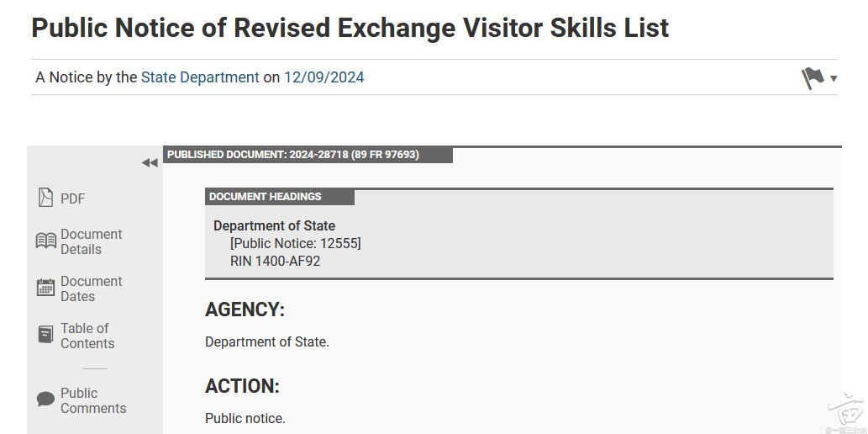The height and width of the screenshot is (434, 868).
Task: Select Document Details label in the sidebar
Action: point(91,241)
